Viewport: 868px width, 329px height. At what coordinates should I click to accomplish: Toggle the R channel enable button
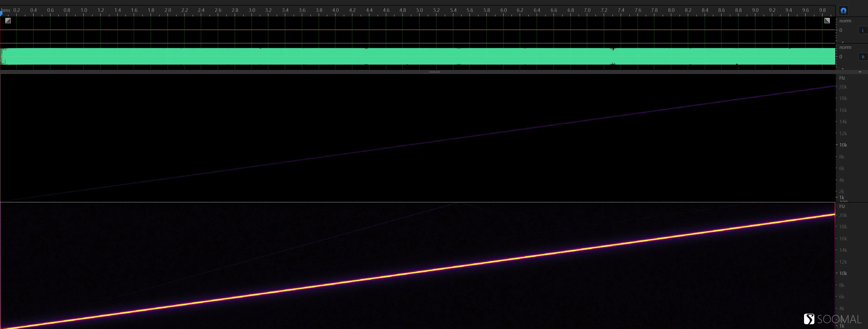pos(863,57)
